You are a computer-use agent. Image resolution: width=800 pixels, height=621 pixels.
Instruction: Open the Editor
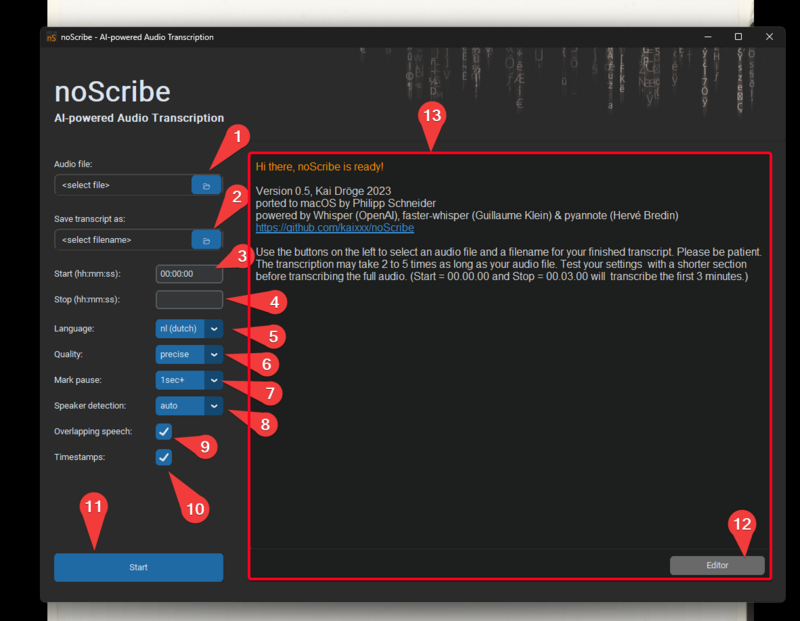pos(717,565)
